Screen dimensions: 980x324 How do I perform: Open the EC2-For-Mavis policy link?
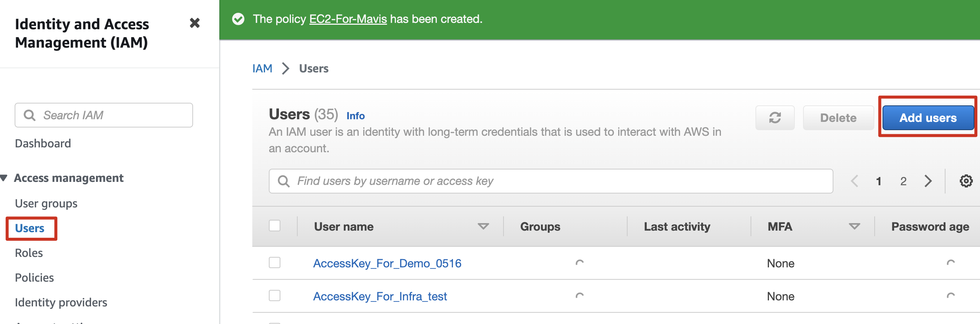348,19
